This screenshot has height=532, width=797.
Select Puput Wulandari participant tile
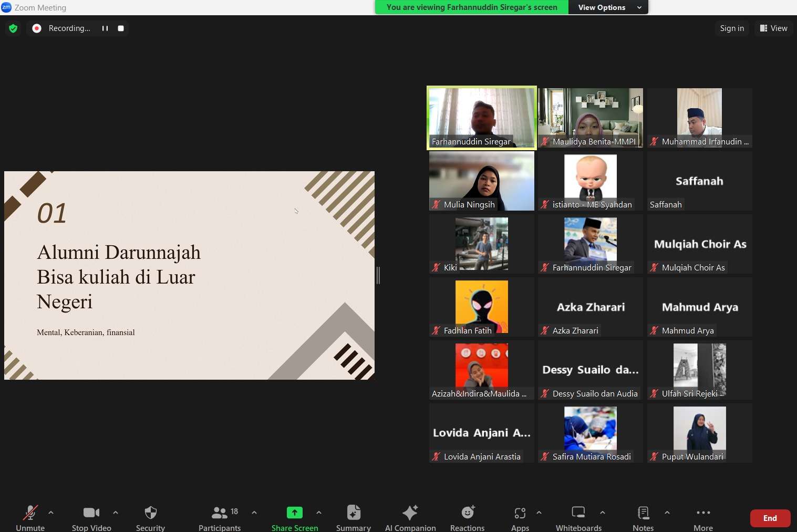pos(700,433)
